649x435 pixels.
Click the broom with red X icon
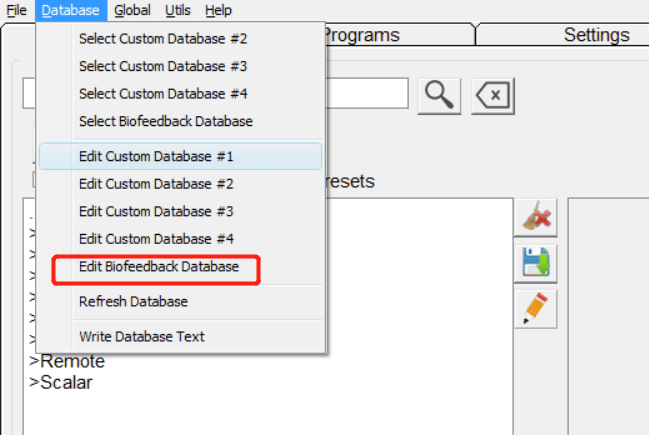pos(536,217)
